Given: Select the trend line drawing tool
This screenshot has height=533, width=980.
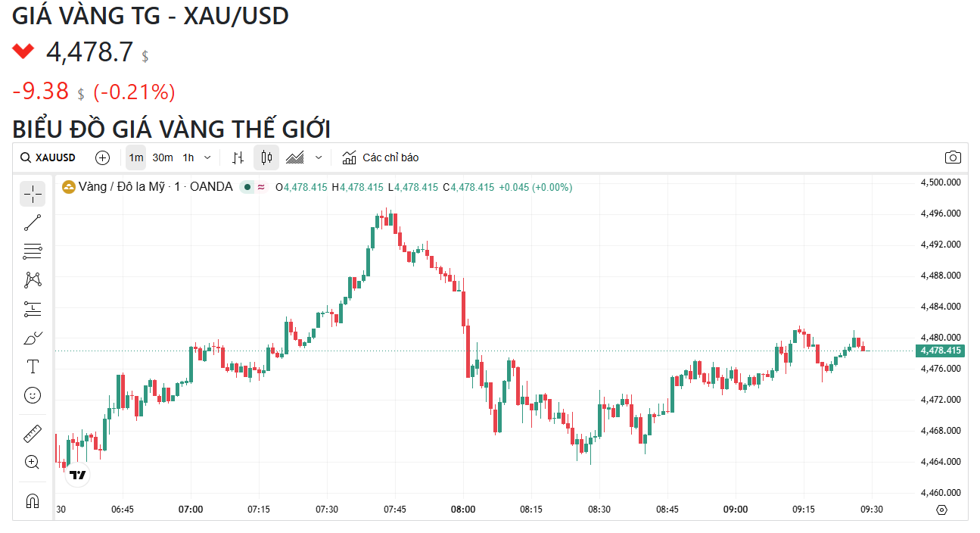Looking at the screenshot, I should (x=33, y=223).
